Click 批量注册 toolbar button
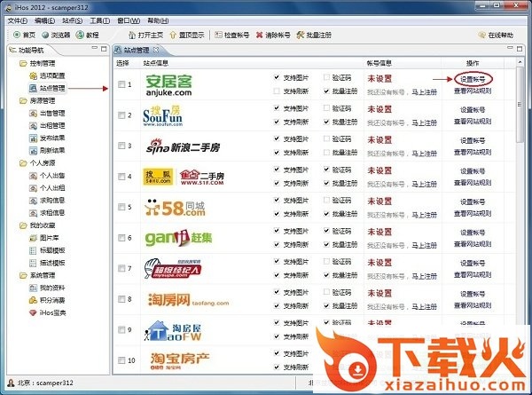 pos(314,35)
